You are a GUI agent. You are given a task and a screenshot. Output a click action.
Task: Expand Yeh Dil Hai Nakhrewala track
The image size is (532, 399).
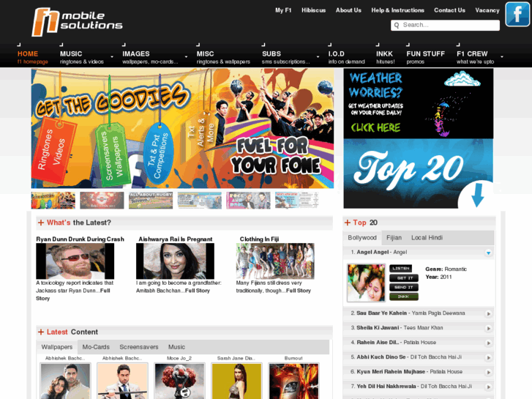[488, 387]
